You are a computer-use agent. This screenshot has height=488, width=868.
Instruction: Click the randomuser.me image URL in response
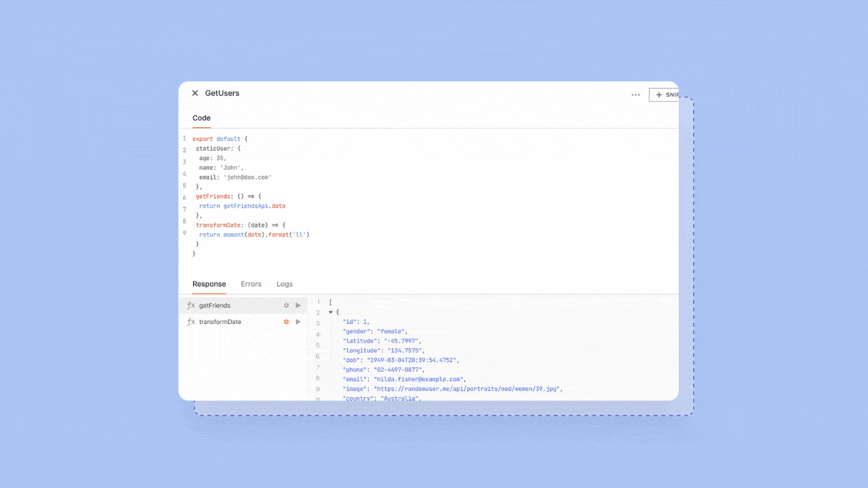tap(467, 389)
